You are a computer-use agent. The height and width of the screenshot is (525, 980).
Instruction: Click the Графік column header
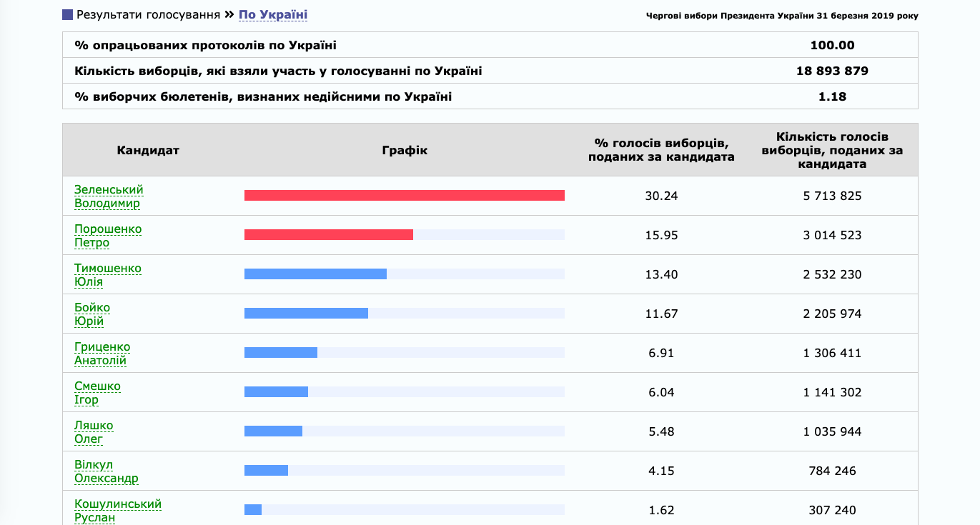[x=405, y=150]
